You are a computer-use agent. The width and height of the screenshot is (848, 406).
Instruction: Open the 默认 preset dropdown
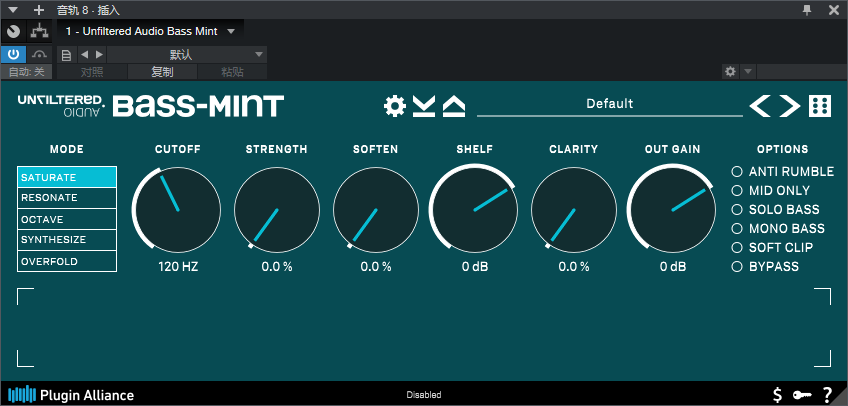187,55
